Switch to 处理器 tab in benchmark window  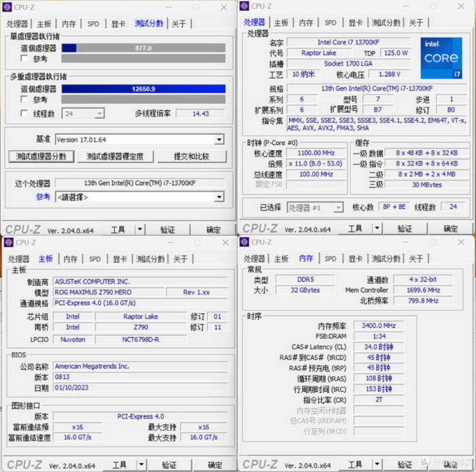pos(17,24)
